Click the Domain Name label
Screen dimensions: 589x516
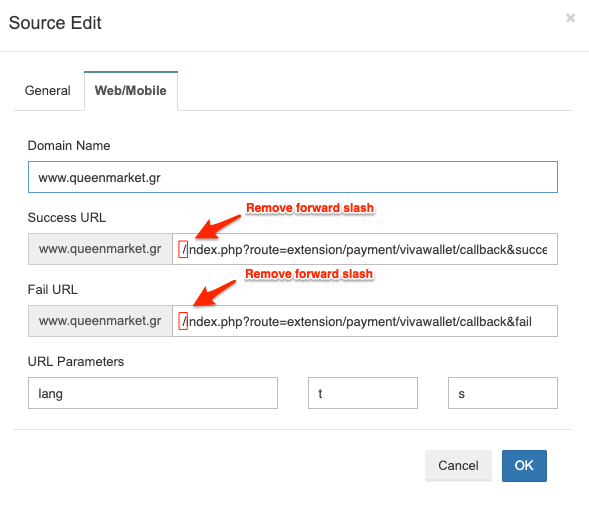tap(69, 146)
